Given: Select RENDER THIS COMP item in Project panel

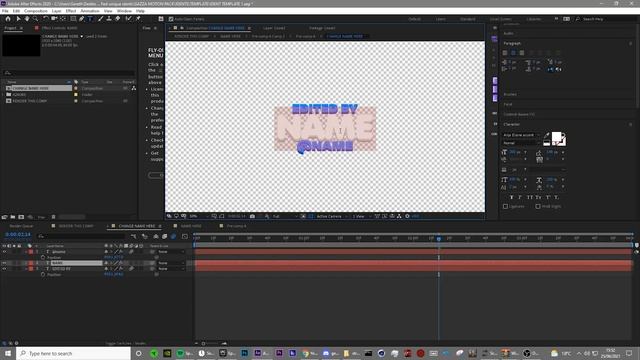Looking at the screenshot, I should [x=30, y=101].
